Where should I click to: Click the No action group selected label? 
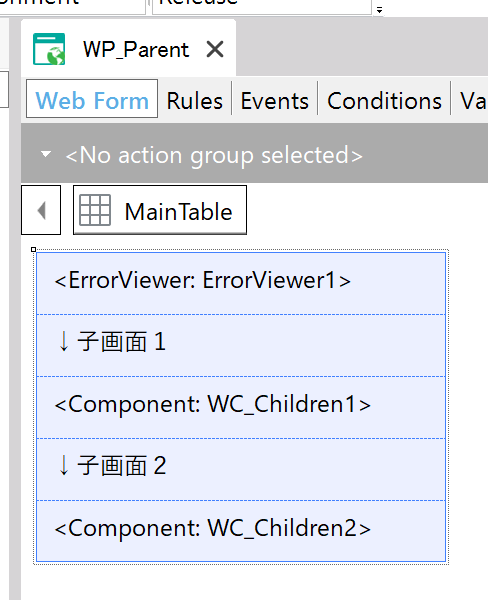(x=214, y=155)
